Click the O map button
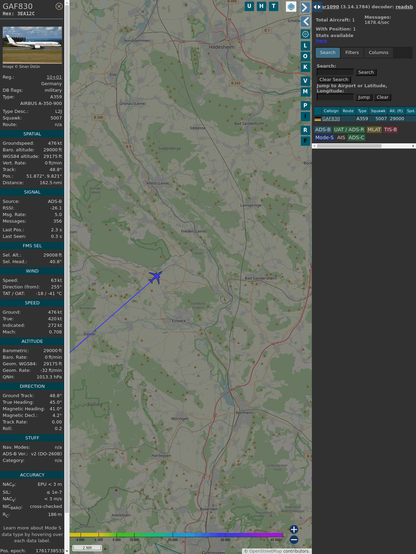416x554 pixels. click(x=305, y=56)
